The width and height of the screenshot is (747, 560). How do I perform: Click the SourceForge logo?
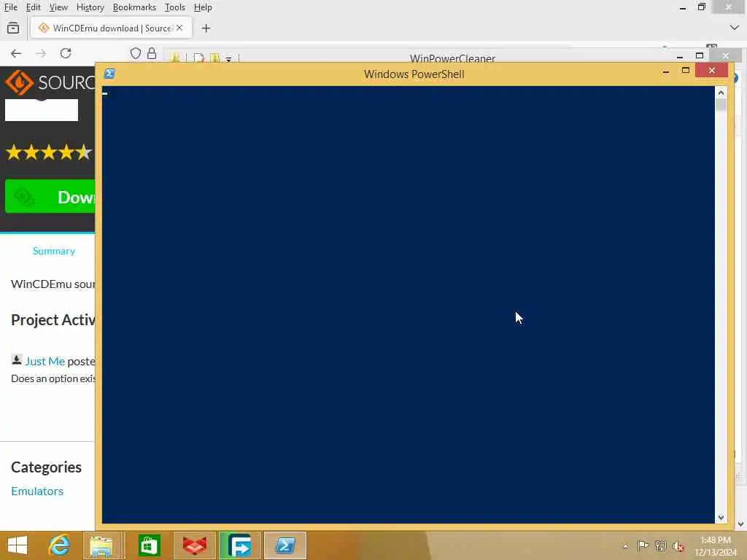[x=50, y=83]
